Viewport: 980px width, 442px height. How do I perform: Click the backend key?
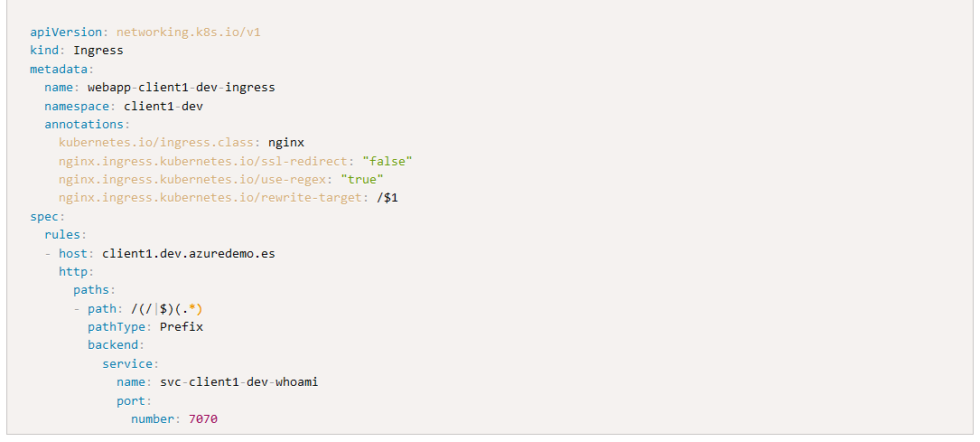pos(113,345)
